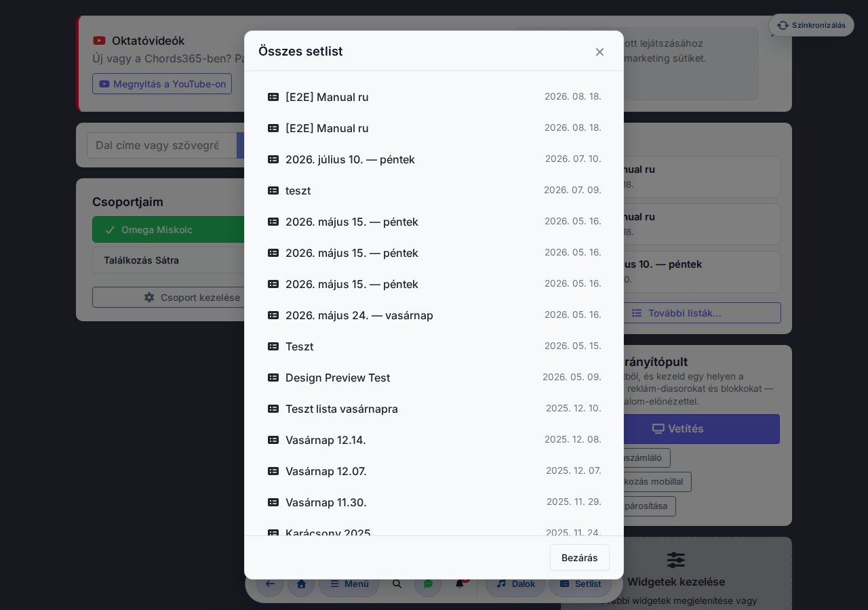Click the Bezárás button

(x=580, y=558)
